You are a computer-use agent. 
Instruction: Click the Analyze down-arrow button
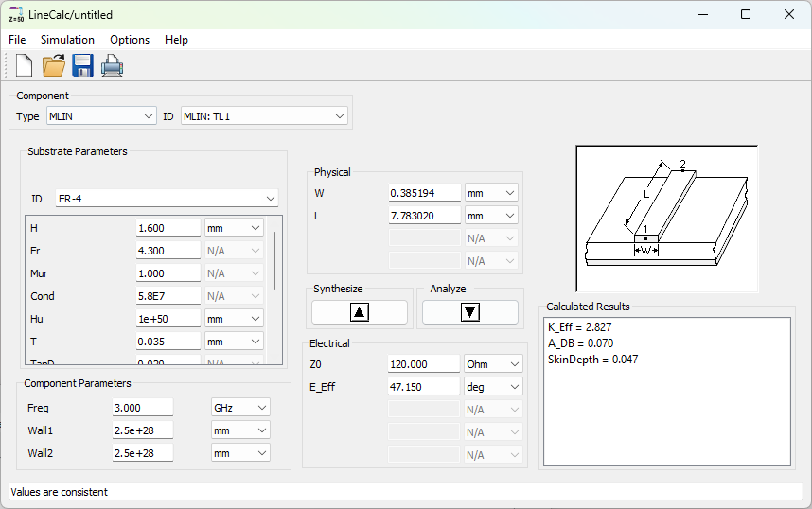click(x=470, y=312)
